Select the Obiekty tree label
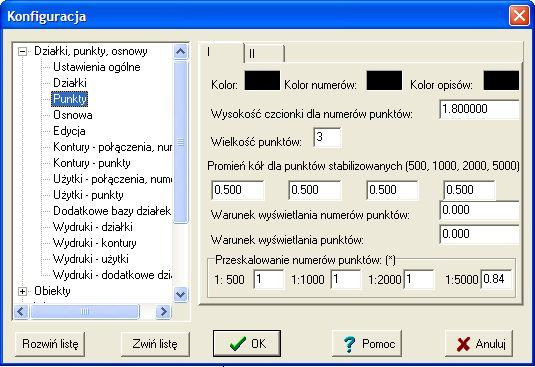 pos(52,291)
